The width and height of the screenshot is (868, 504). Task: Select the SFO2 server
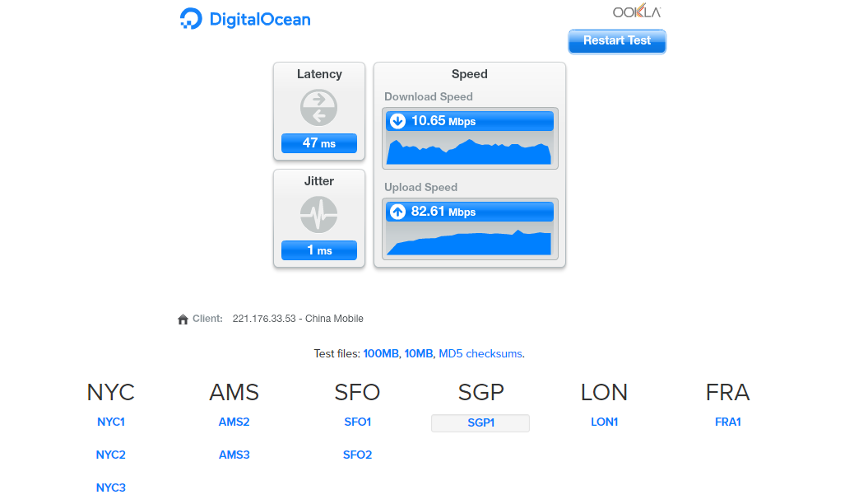click(x=358, y=455)
